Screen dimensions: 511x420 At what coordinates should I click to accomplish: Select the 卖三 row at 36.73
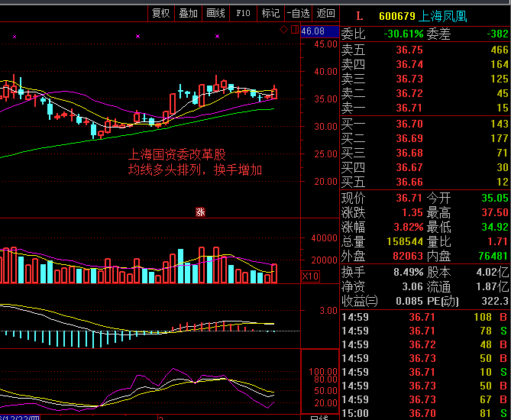tap(425, 79)
